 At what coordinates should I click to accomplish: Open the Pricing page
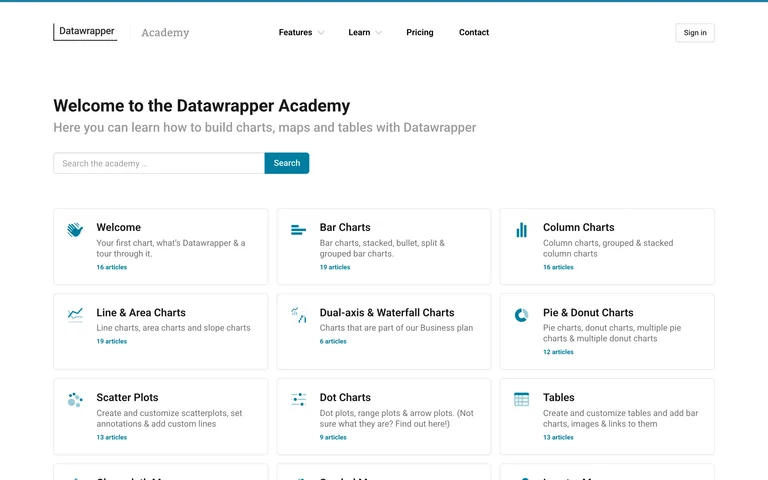click(420, 32)
